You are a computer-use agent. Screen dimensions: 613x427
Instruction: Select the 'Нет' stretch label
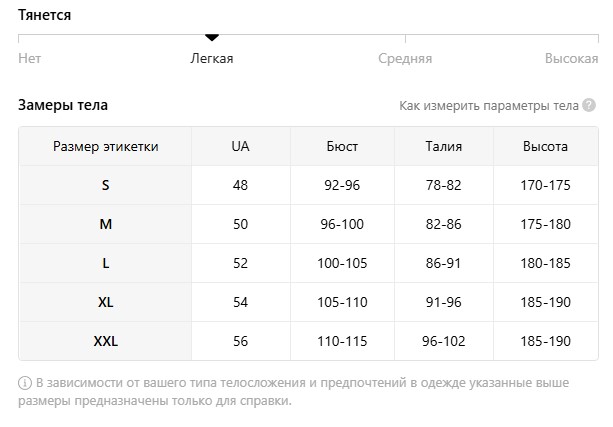(30, 58)
